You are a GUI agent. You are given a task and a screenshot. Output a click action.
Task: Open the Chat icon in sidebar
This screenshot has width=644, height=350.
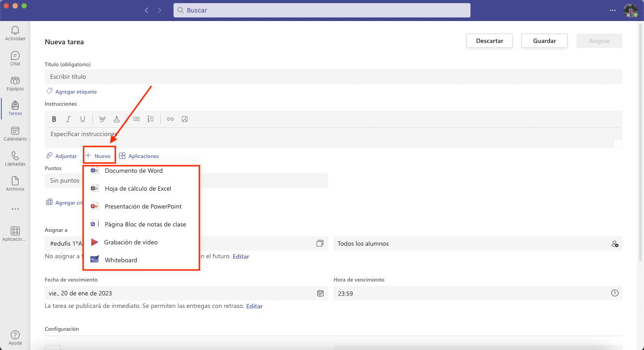pos(15,58)
